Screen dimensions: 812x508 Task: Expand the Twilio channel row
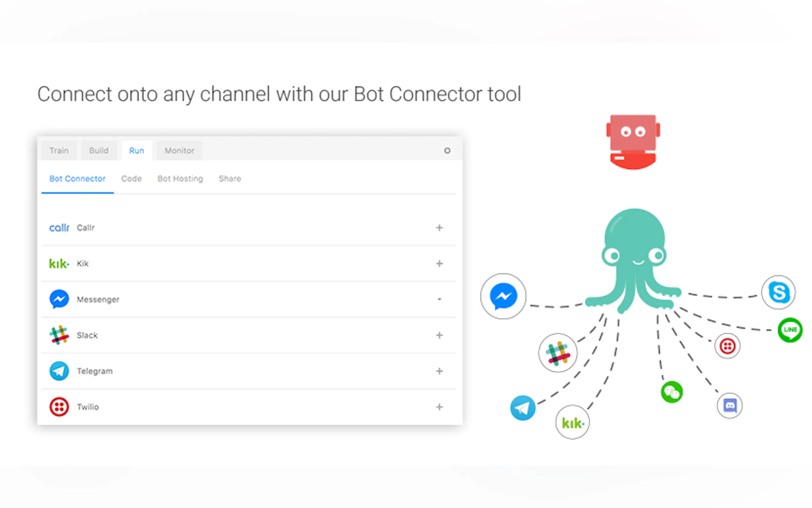click(x=439, y=407)
